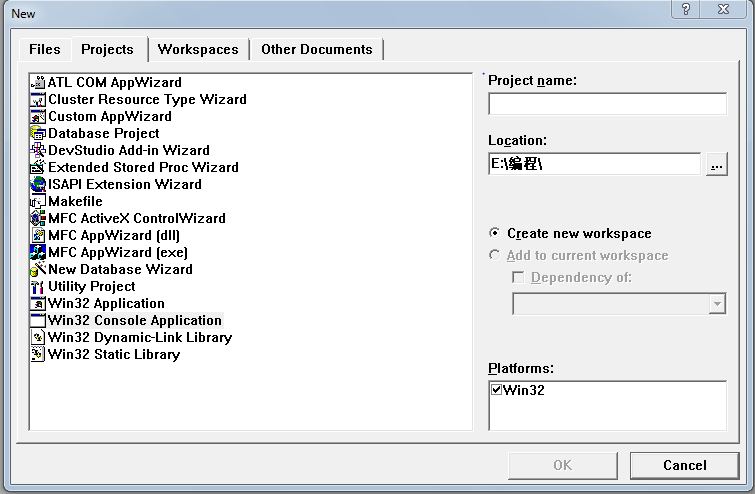Viewport: 755px width, 494px height.
Task: Select the Win32 Application icon
Action: (x=39, y=304)
